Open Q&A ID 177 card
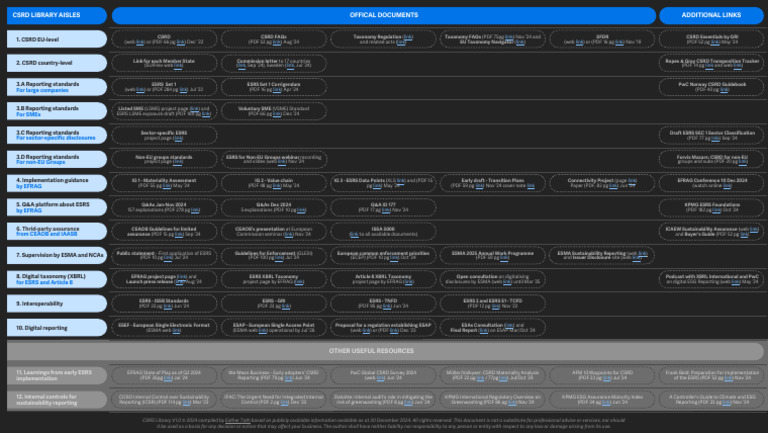The width and height of the screenshot is (768, 433). pos(383,207)
